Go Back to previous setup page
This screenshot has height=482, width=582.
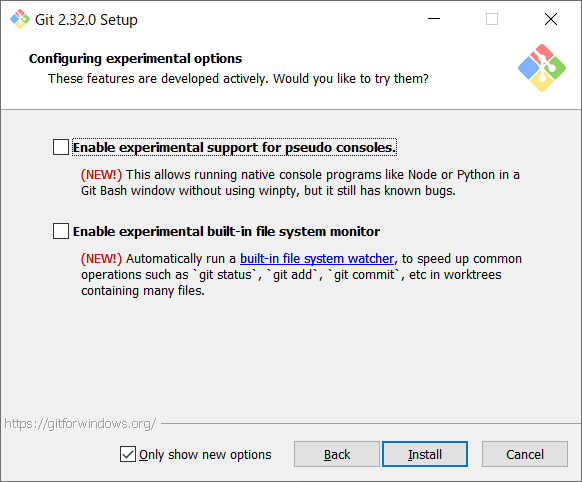[337, 454]
